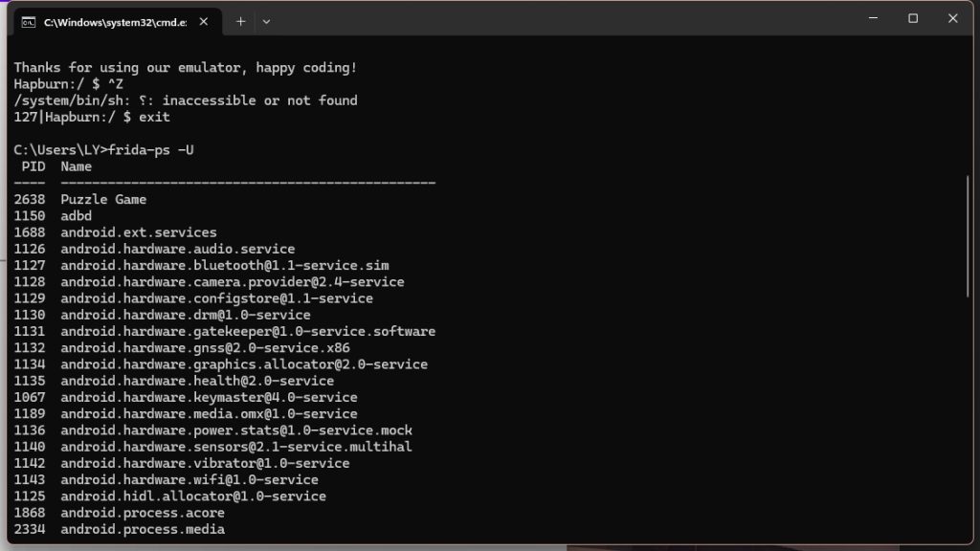
Task: Close the terminal window
Action: click(x=952, y=19)
